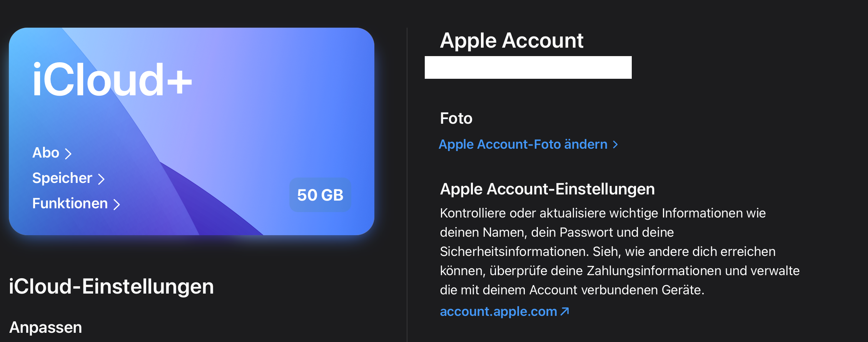Open Apple Account-Foto ändern link

[x=523, y=144]
